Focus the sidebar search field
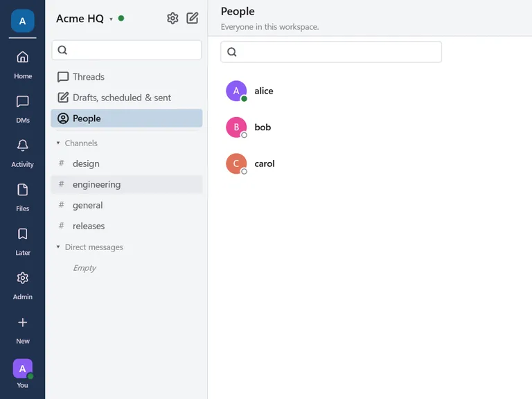 point(127,50)
